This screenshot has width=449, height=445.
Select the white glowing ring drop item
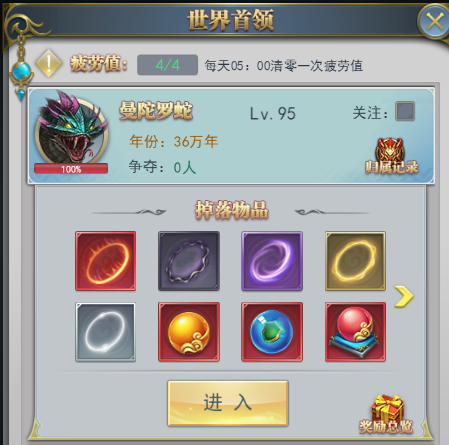point(105,332)
